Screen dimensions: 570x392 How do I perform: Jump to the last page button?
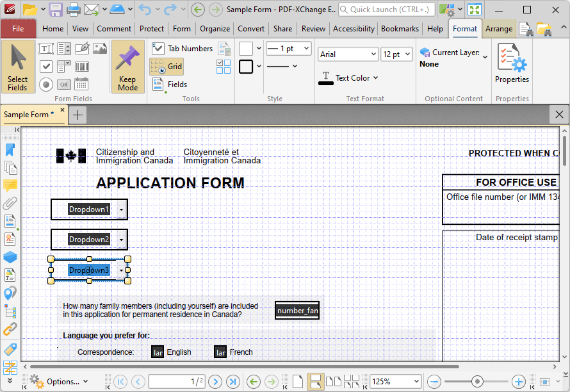click(233, 382)
